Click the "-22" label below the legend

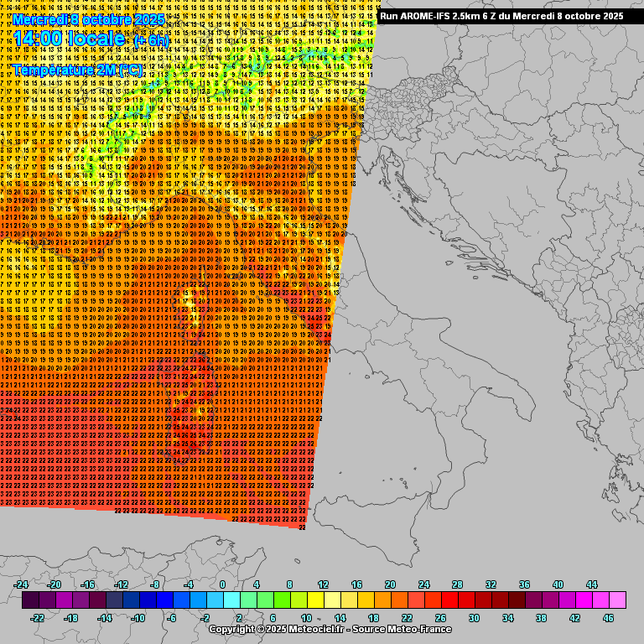[37, 618]
